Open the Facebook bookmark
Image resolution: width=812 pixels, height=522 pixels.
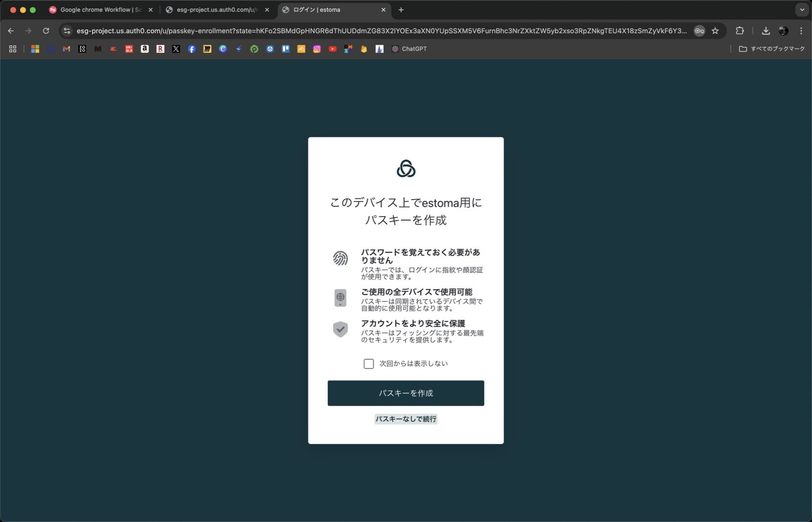click(192, 49)
